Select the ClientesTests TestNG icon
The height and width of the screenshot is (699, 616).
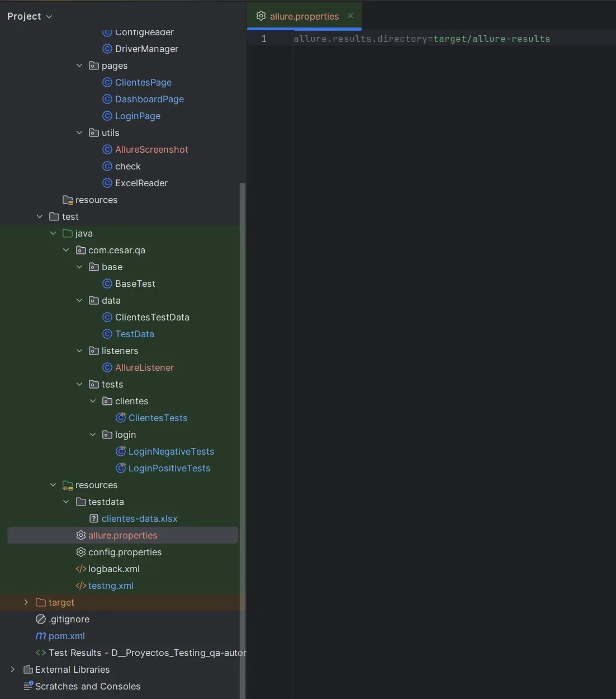121,418
